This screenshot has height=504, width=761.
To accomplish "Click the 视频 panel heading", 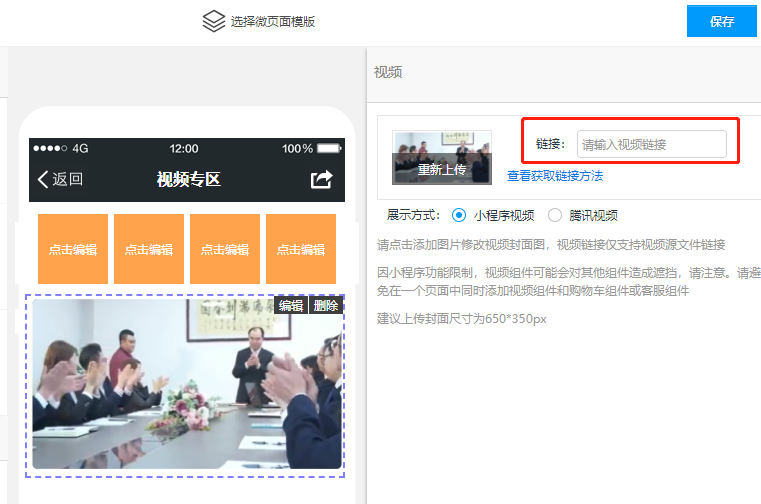I will click(x=388, y=72).
